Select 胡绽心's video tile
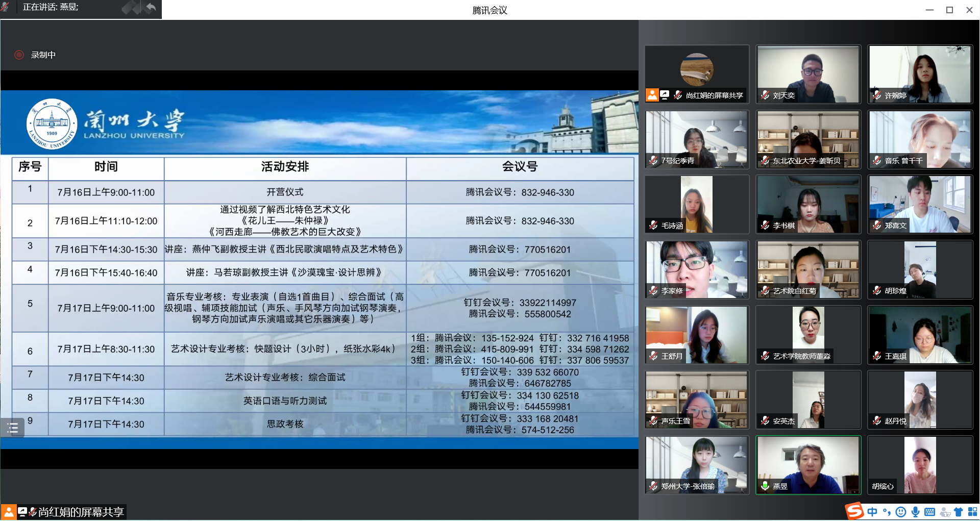This screenshot has height=521, width=980. (x=920, y=465)
